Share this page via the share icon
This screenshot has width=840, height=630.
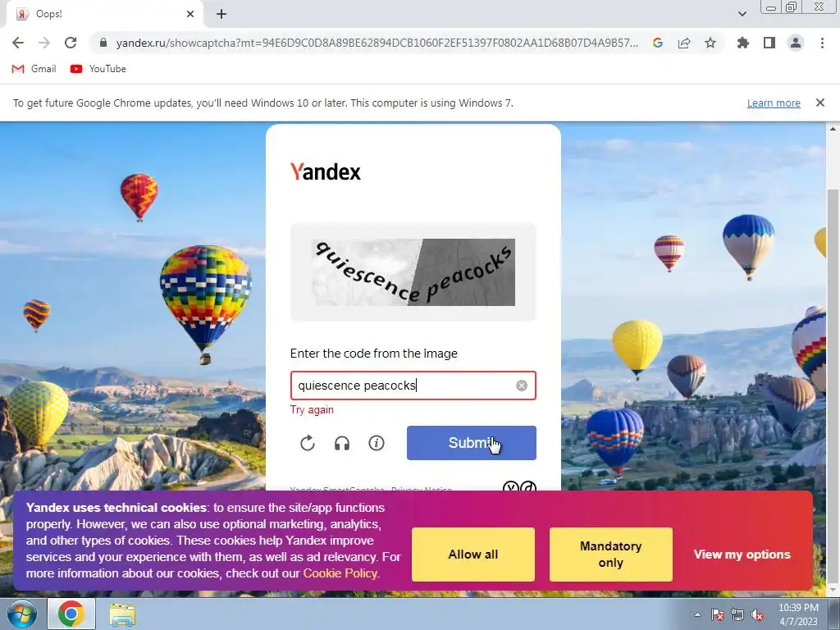pos(684,43)
